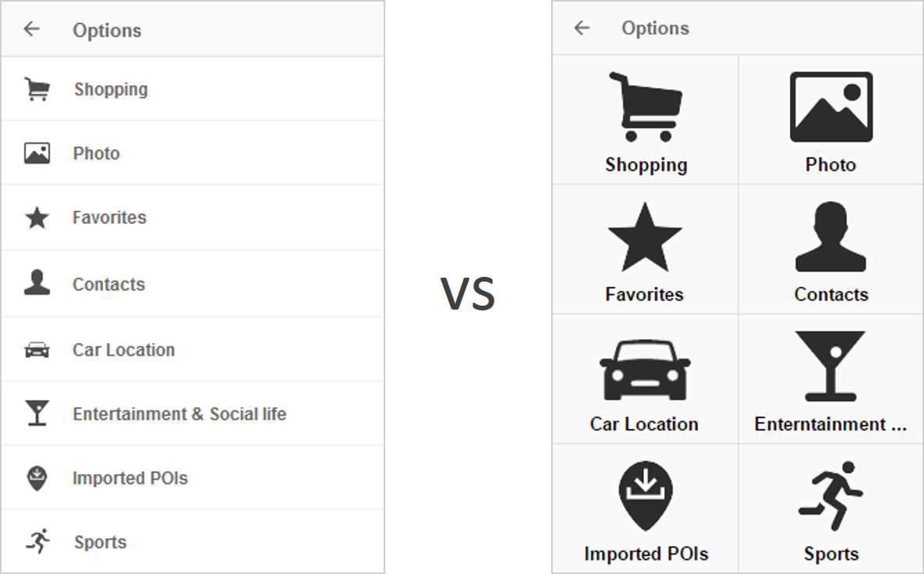This screenshot has width=924, height=574.
Task: Open the large Imported POIs pin icon
Action: pyautogui.click(x=646, y=495)
